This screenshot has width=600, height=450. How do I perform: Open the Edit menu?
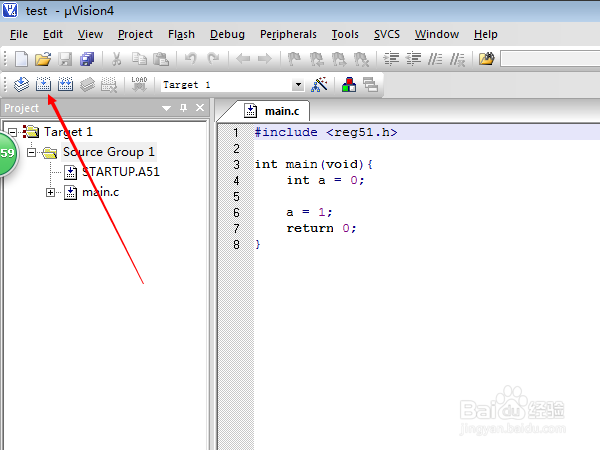tap(53, 34)
